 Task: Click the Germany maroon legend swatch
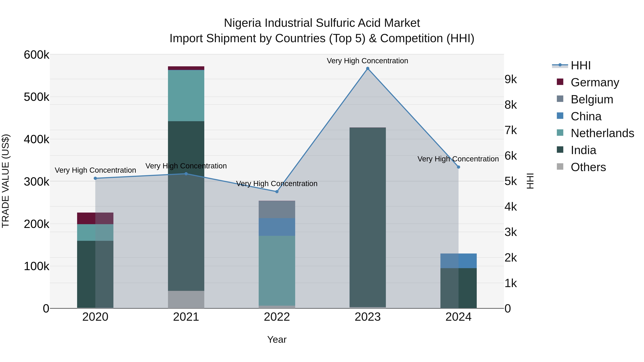[560, 82]
